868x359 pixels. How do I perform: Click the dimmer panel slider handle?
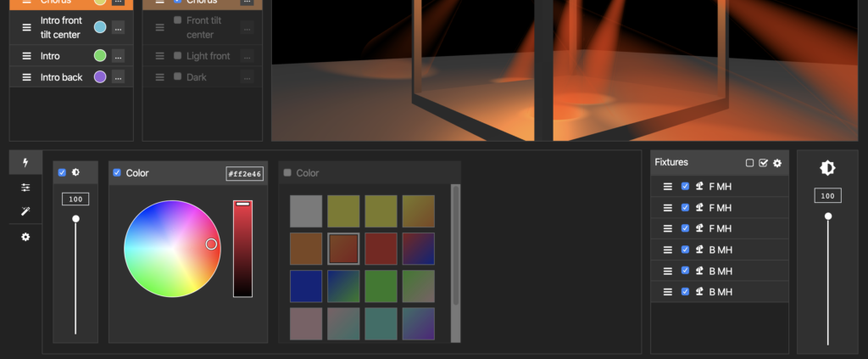click(x=75, y=219)
